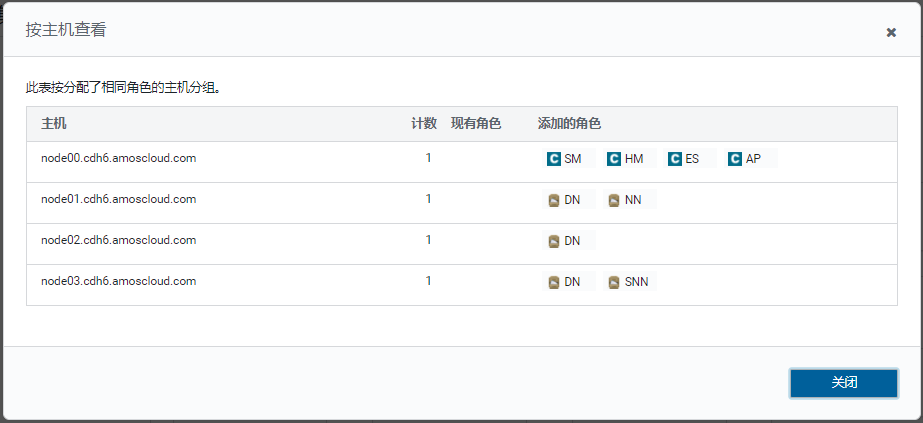Click the SM role icon on node00
The height and width of the screenshot is (423, 923).
(x=554, y=159)
